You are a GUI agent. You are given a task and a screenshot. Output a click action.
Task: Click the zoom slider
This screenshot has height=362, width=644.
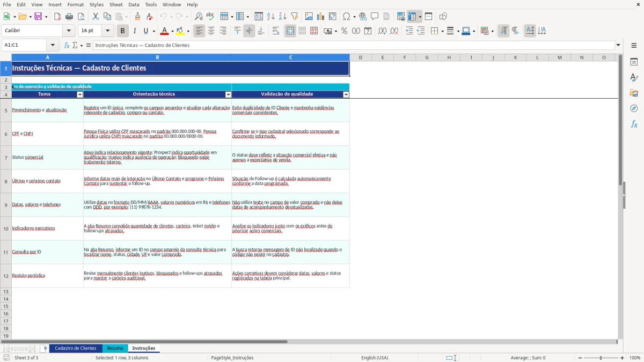coord(601,358)
